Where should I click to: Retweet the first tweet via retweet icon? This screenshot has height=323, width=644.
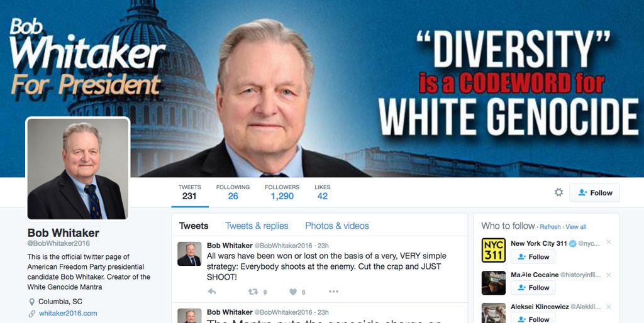(x=253, y=292)
